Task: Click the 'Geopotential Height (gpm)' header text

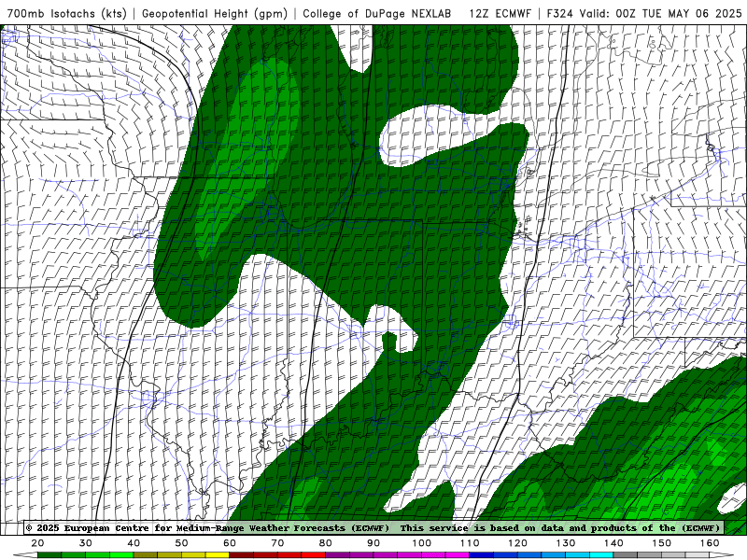Action: point(215,14)
